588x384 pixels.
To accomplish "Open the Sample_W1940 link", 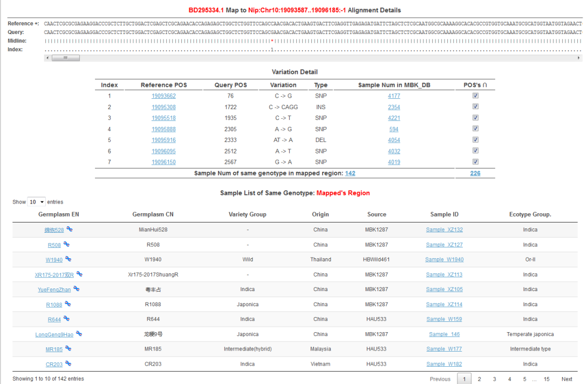I will pyautogui.click(x=444, y=260).
